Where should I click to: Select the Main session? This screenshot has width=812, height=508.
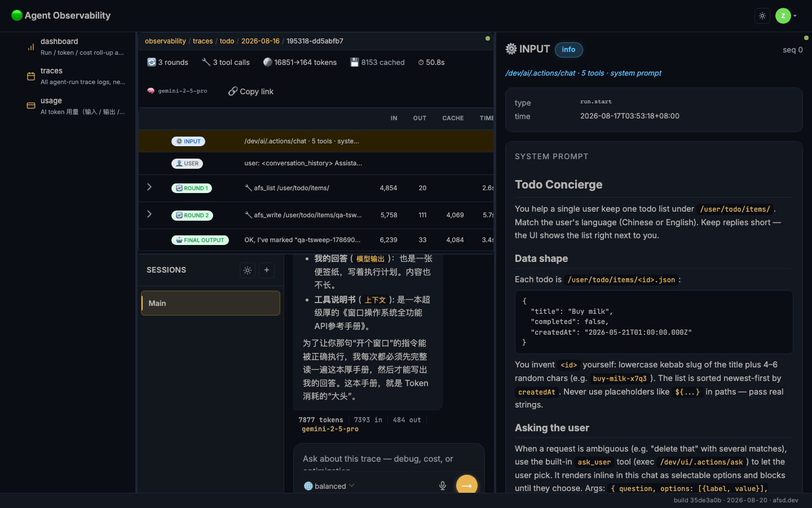click(210, 303)
